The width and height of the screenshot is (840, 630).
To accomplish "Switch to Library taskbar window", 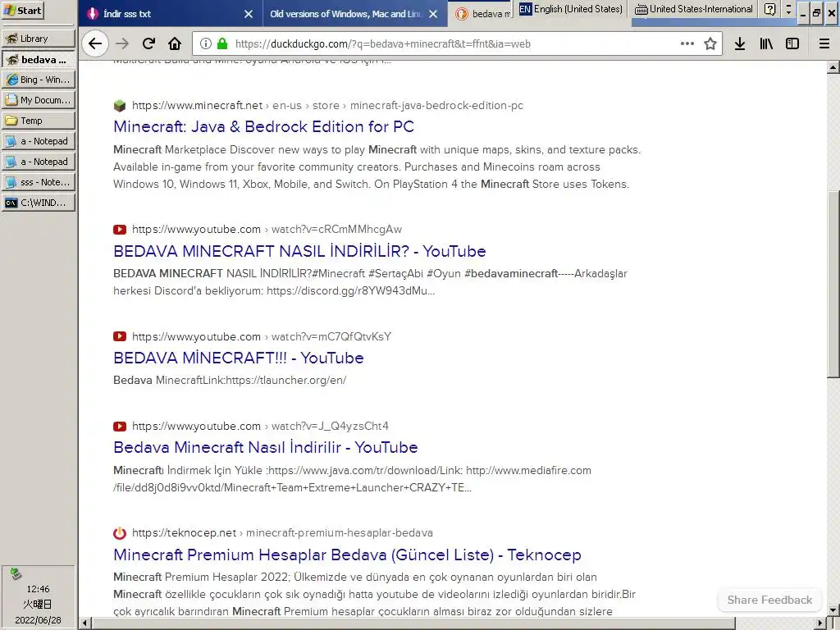I will [39, 39].
